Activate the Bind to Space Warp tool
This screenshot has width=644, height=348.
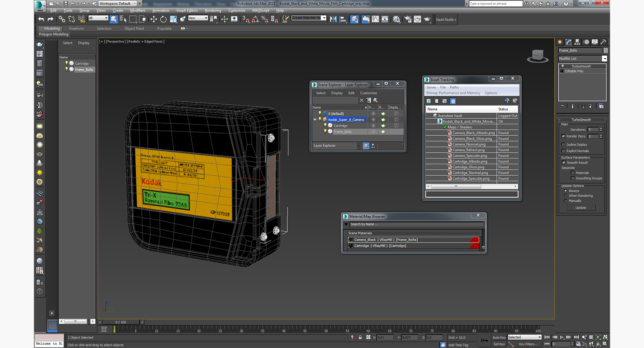coord(81,19)
